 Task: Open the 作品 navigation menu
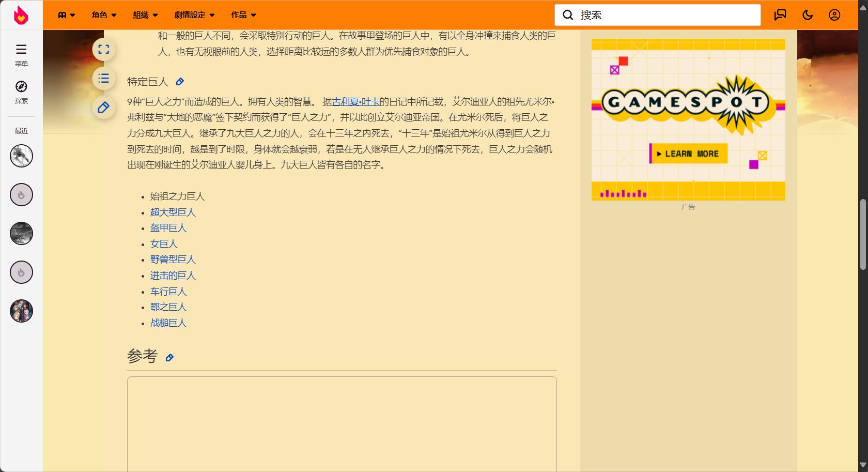[243, 15]
